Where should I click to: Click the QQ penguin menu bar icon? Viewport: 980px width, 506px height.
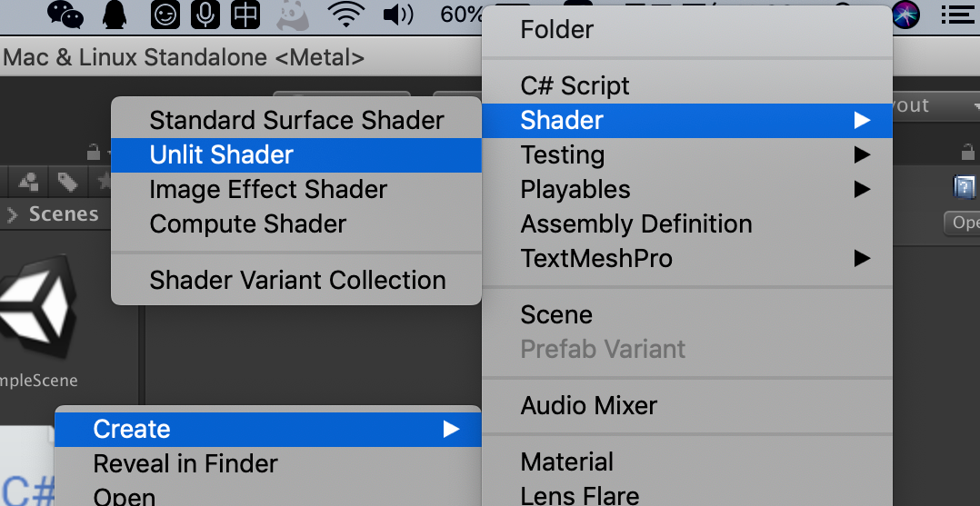[115, 15]
